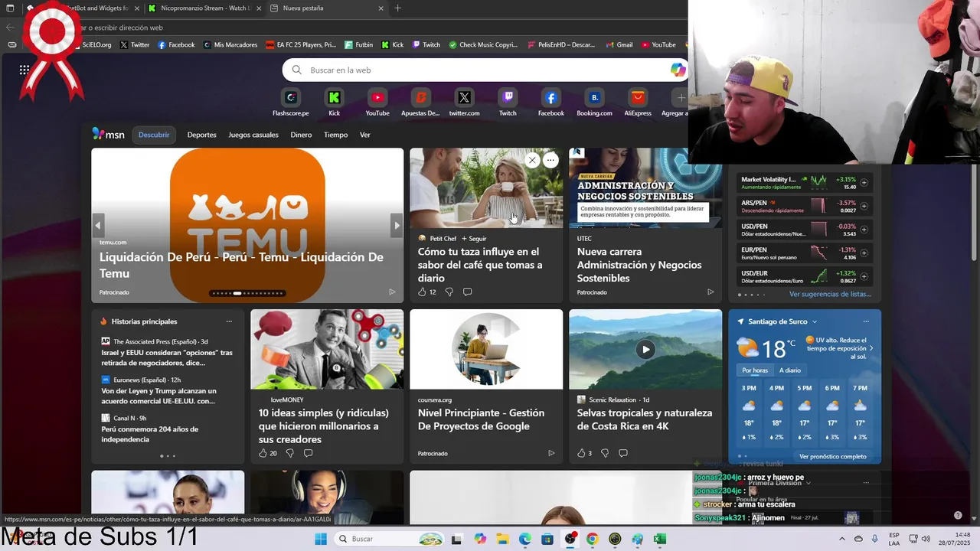
Task: Switch to Deportes tab
Action: pos(201,135)
